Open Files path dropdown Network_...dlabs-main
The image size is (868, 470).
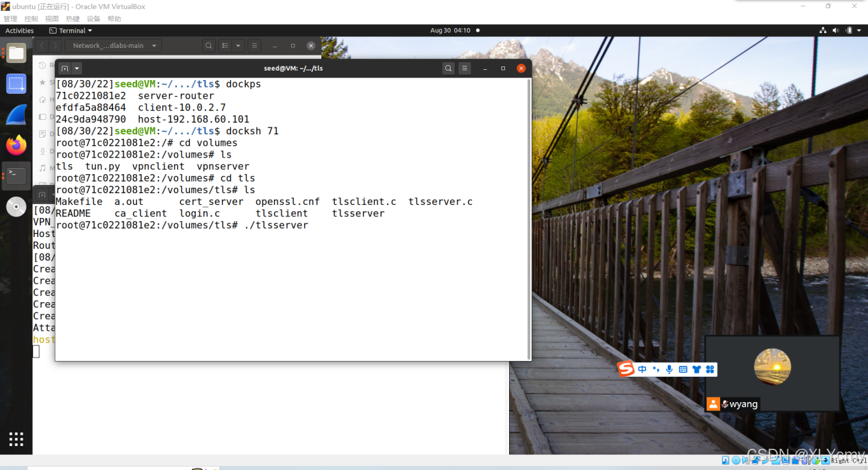[113, 46]
